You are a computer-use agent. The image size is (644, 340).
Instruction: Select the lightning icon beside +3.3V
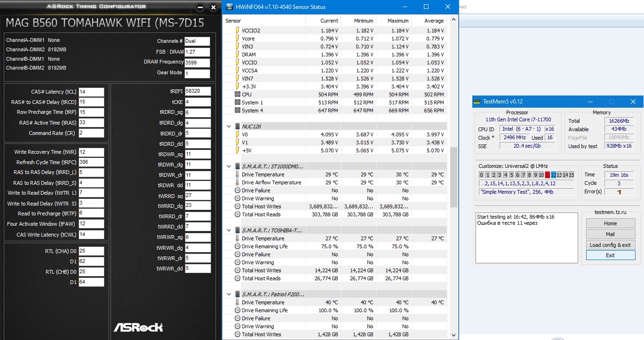(x=238, y=87)
